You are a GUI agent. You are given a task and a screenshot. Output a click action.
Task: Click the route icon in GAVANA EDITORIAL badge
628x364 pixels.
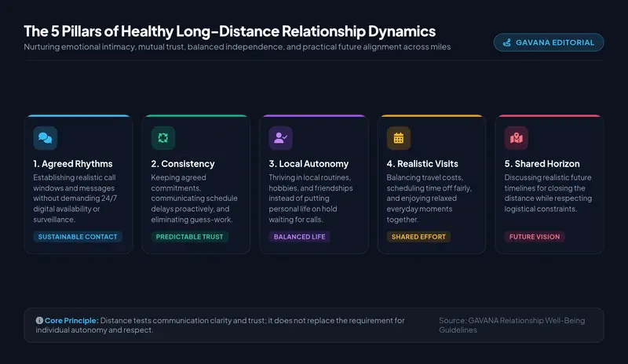coord(506,42)
